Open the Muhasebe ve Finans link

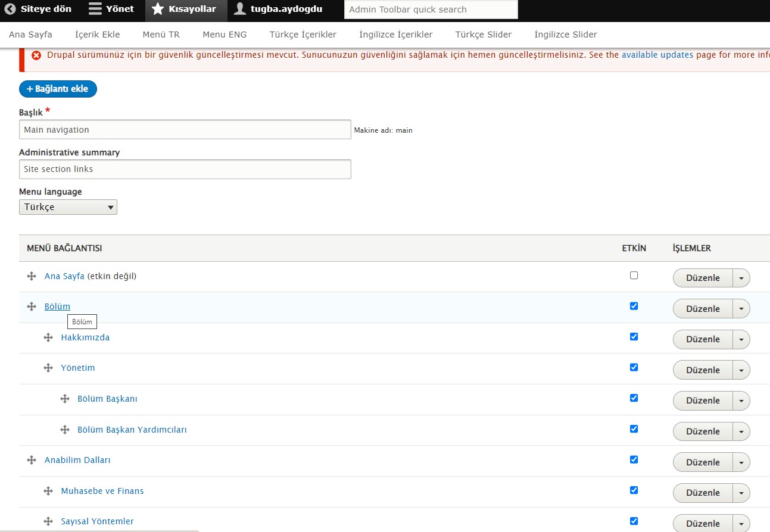[x=102, y=491]
